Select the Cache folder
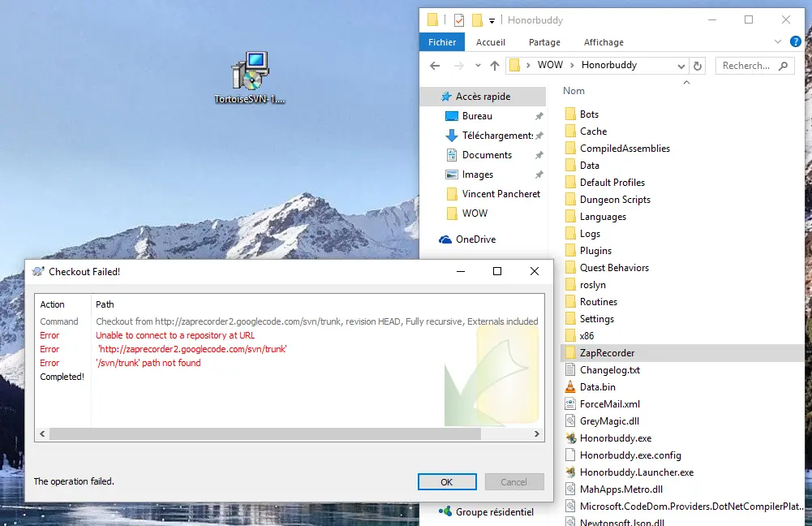Viewport: 812px width, 526px height. point(593,131)
